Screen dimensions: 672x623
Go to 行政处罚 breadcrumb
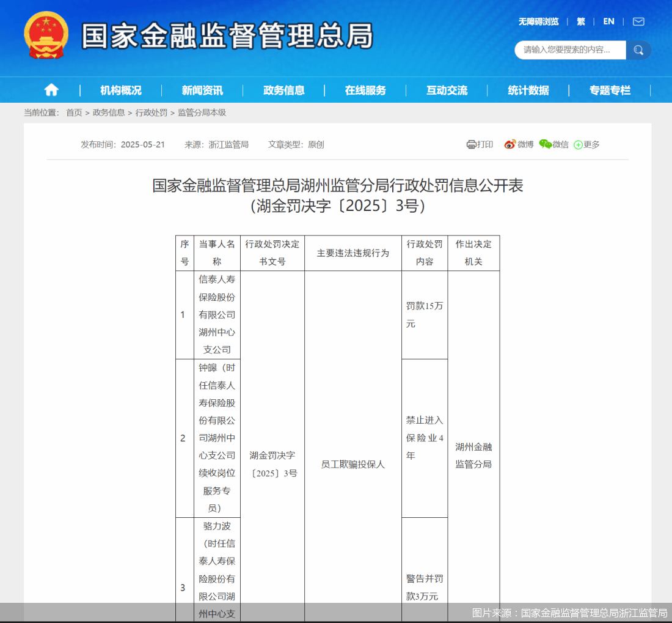click(152, 112)
